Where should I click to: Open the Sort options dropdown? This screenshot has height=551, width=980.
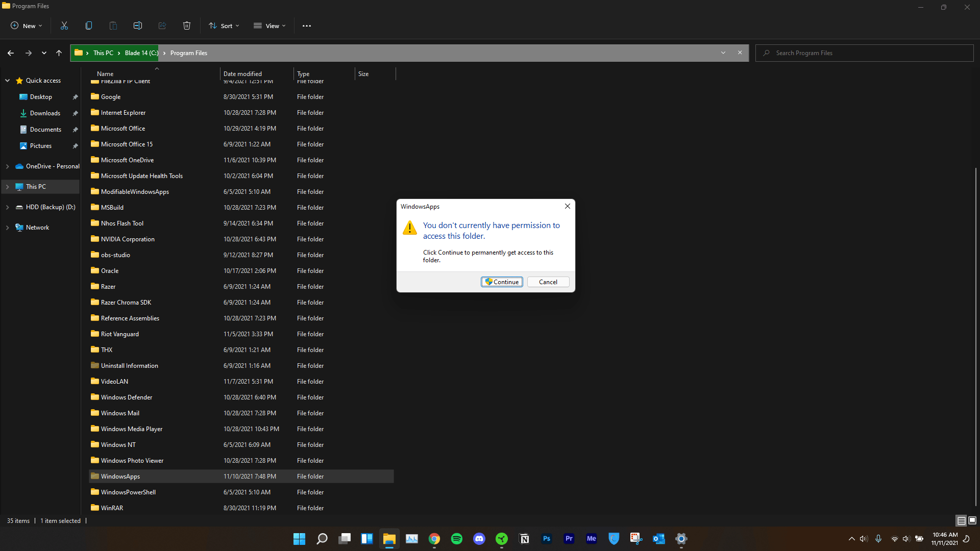click(x=224, y=26)
